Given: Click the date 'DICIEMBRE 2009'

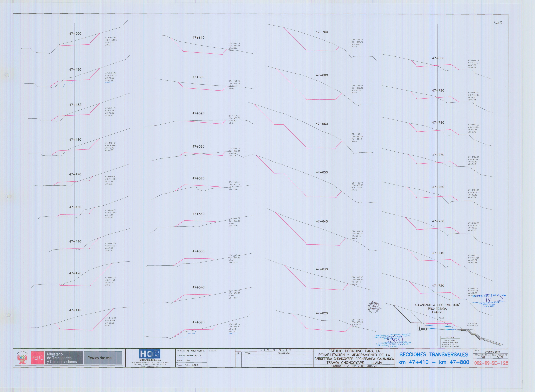Looking at the screenshot, I should [492, 352].
